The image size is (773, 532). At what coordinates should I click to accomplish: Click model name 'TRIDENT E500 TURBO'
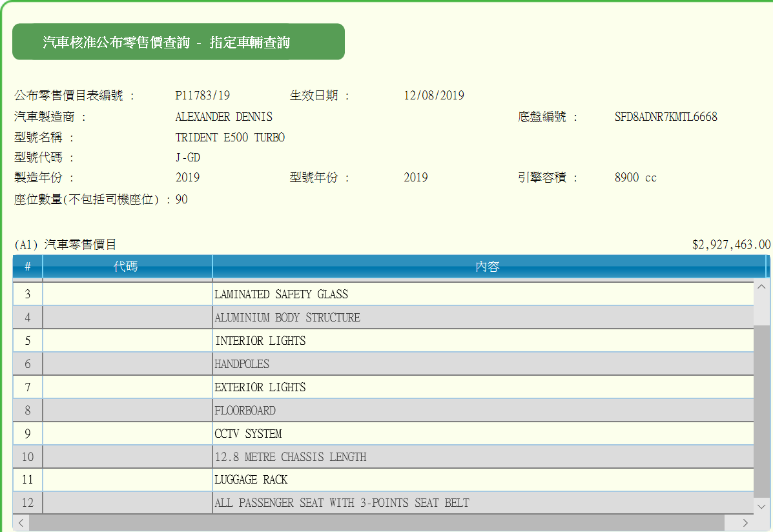(x=231, y=138)
